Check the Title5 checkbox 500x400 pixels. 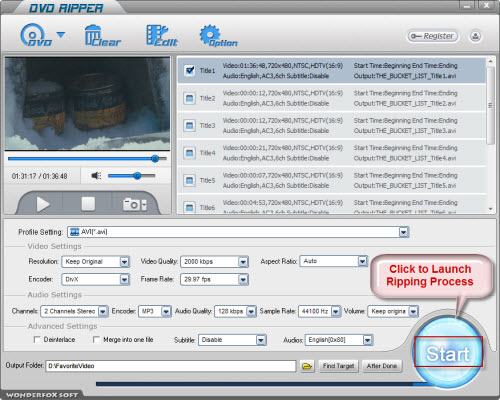189,180
